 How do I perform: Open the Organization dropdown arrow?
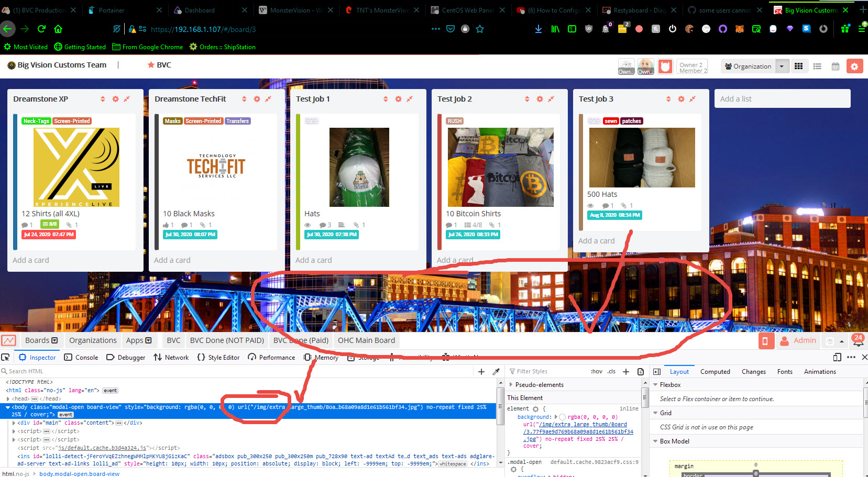click(782, 66)
